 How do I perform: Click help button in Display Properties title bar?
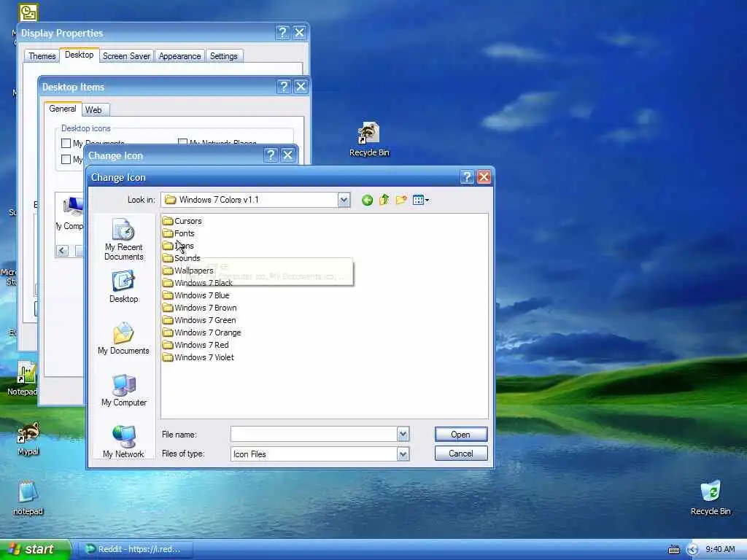point(282,32)
